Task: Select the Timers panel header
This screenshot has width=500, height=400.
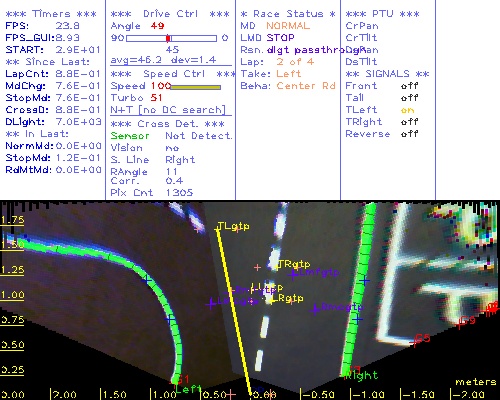Action: (x=51, y=14)
